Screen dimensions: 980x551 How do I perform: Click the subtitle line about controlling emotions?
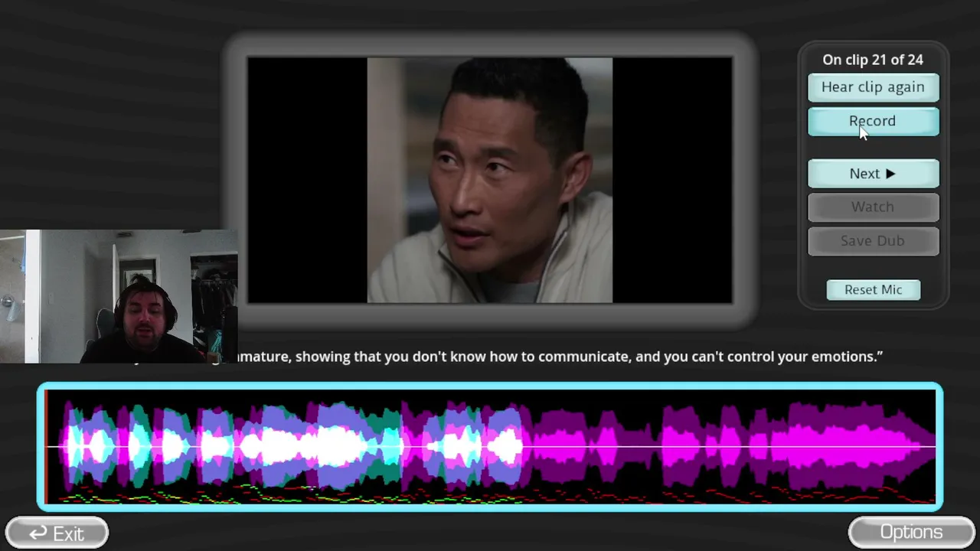[x=560, y=357]
